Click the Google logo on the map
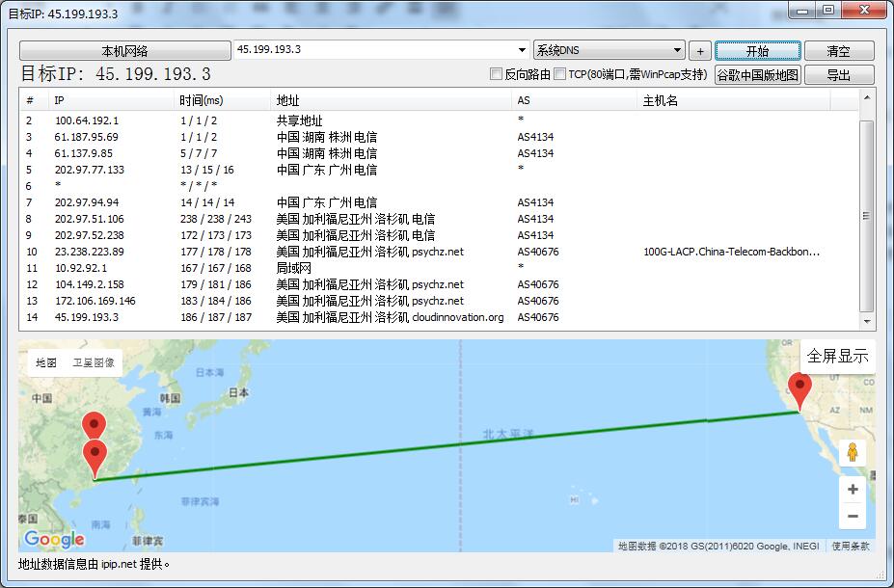This screenshot has height=588, width=894. coord(54,539)
